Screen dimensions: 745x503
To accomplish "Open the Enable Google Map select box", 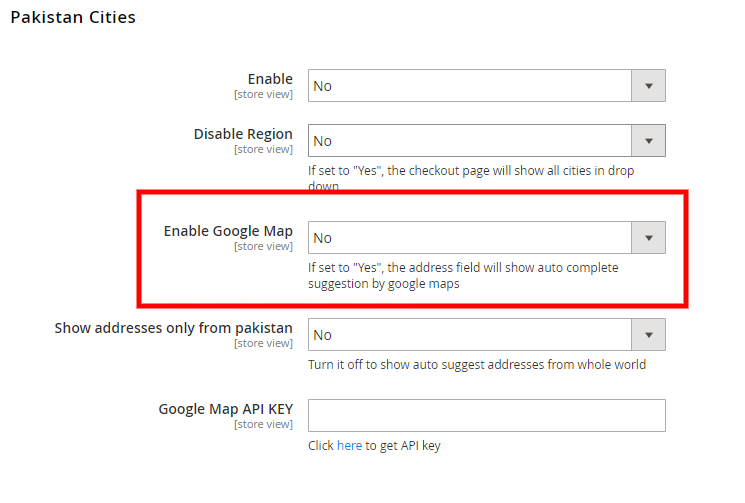I will [487, 238].
